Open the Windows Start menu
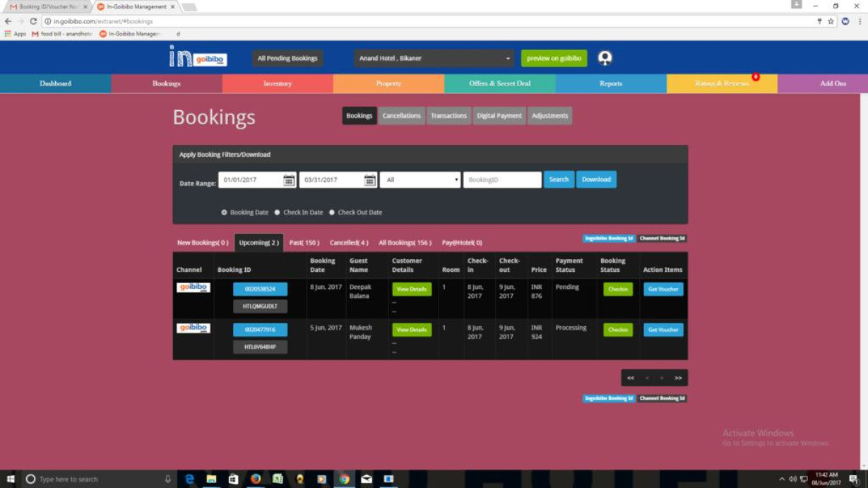This screenshot has height=488, width=868. (x=10, y=479)
